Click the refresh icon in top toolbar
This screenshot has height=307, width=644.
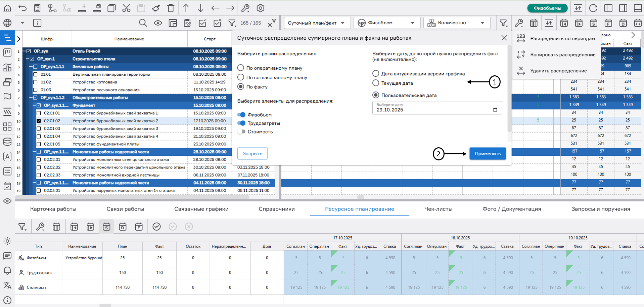[x=593, y=8]
